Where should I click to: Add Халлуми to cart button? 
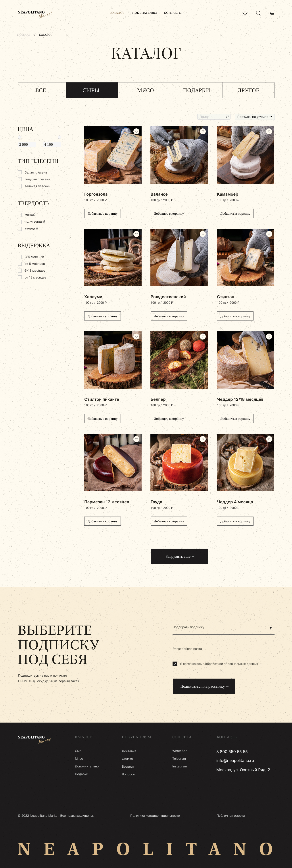pyautogui.click(x=102, y=316)
